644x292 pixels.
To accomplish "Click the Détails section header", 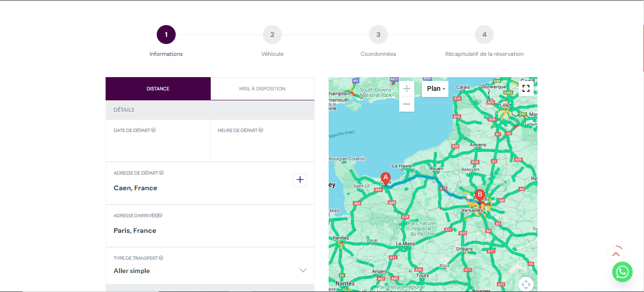I will 210,110.
